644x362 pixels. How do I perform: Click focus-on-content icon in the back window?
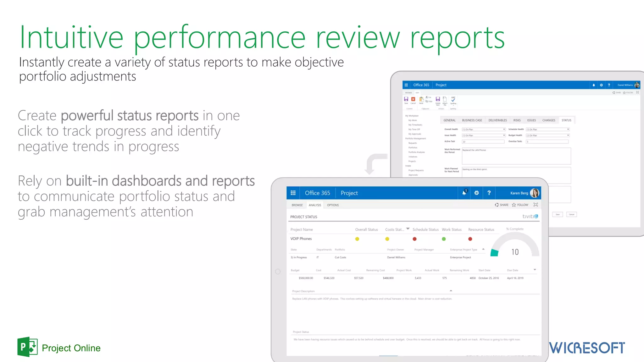[x=637, y=92]
